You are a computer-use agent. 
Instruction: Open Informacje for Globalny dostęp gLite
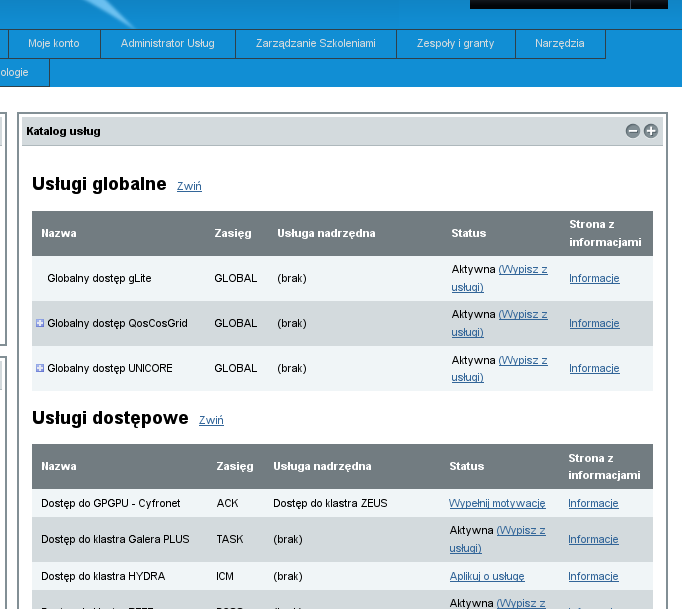coord(594,278)
